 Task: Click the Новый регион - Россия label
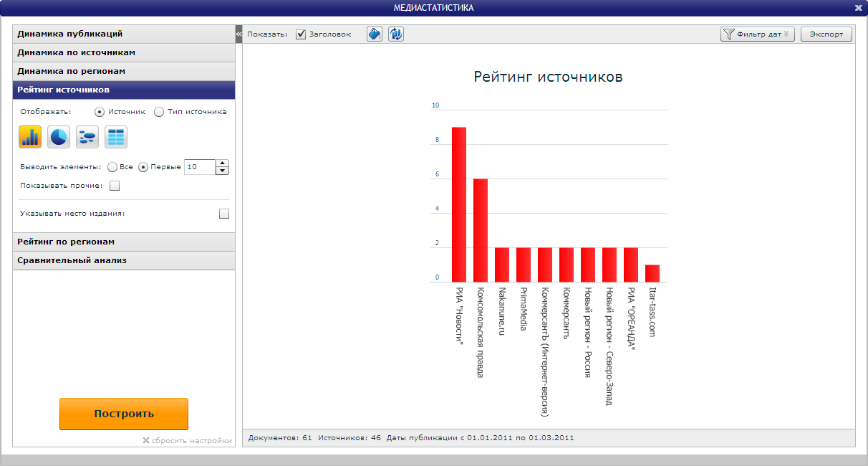(x=588, y=333)
